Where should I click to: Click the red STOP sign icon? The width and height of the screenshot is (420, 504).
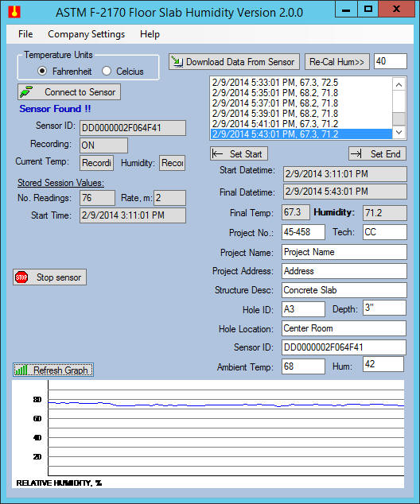21,277
